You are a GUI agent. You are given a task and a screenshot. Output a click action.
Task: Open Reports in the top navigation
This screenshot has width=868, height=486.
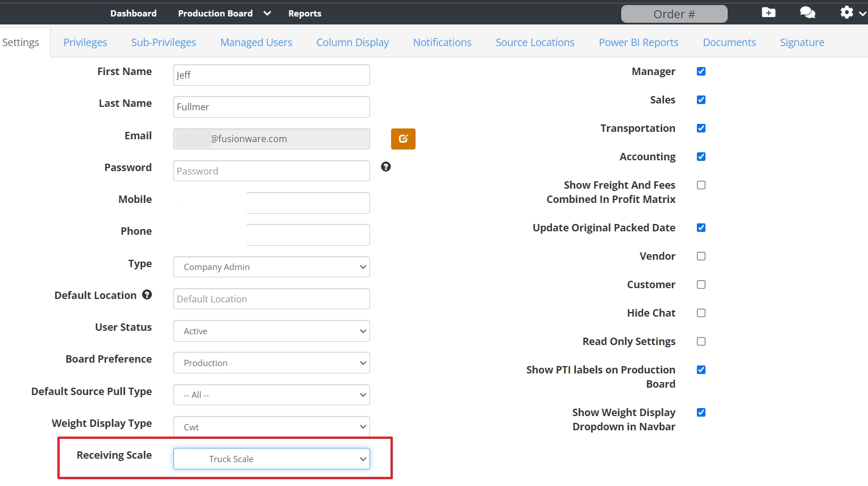click(x=305, y=14)
